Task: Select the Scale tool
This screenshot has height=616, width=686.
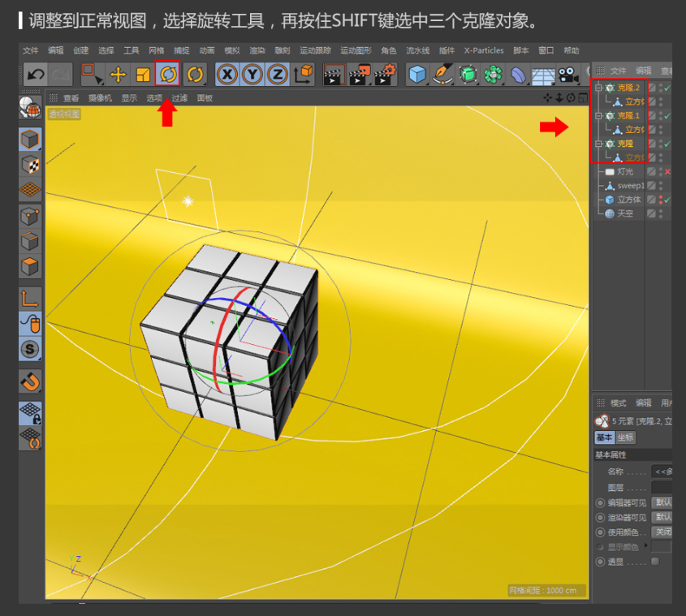Action: [142, 75]
